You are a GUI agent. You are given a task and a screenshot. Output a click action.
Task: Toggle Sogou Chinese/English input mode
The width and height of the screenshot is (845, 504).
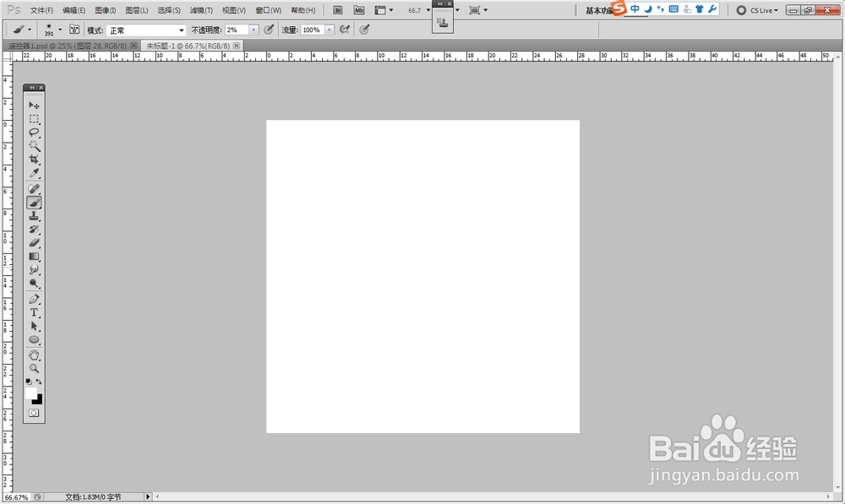point(635,9)
